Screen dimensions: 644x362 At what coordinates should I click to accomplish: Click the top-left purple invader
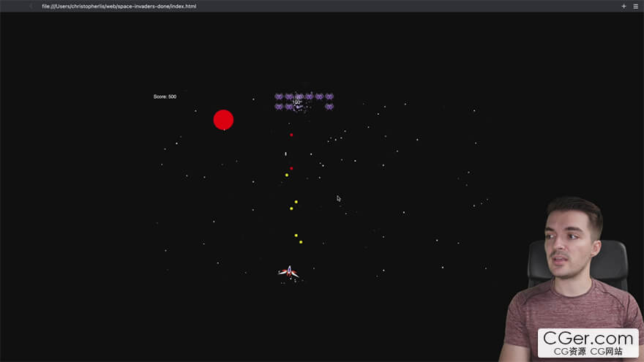click(x=279, y=97)
